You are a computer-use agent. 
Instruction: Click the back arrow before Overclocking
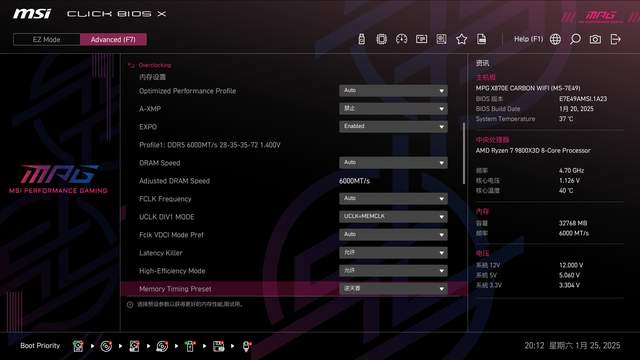tap(131, 65)
